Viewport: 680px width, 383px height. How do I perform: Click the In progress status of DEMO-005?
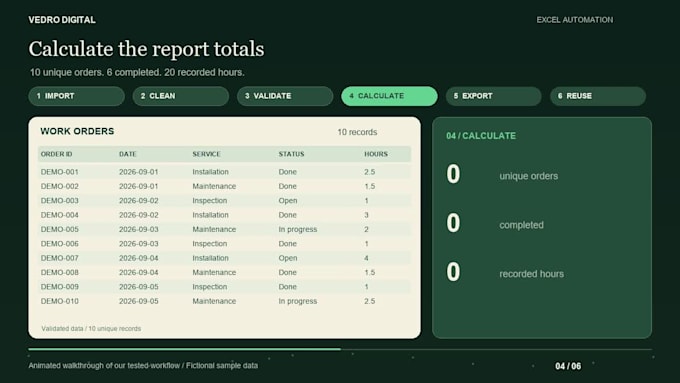(x=298, y=229)
